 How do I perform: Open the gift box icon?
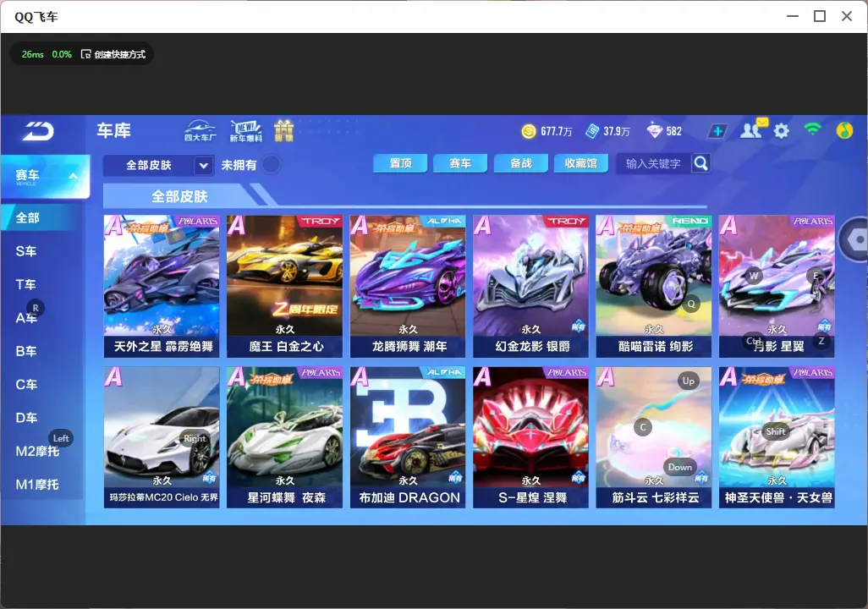tap(284, 130)
